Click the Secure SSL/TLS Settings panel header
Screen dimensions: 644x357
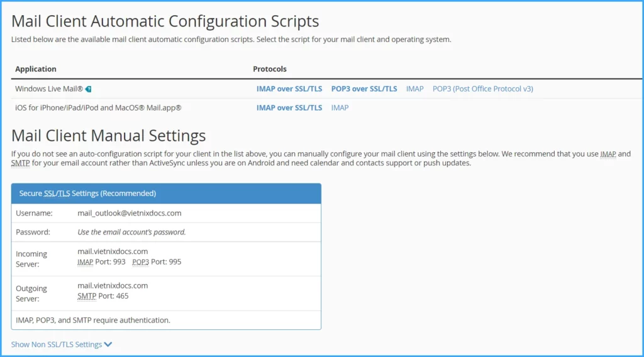166,194
